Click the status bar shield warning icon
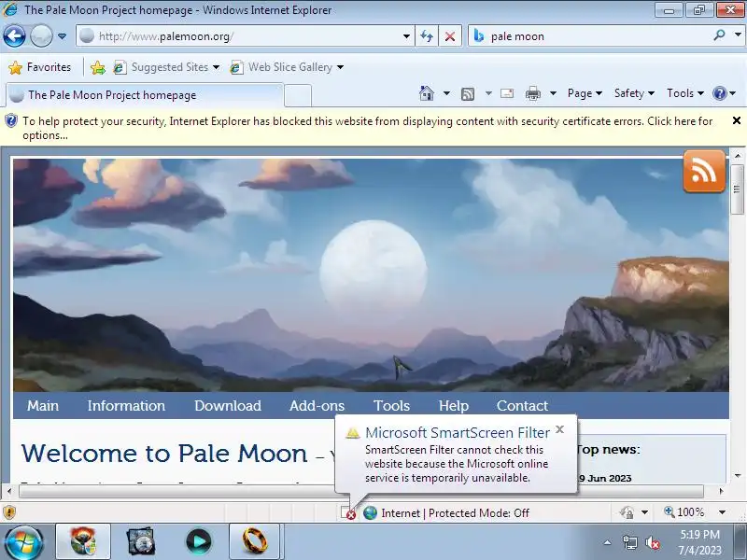 (9, 512)
